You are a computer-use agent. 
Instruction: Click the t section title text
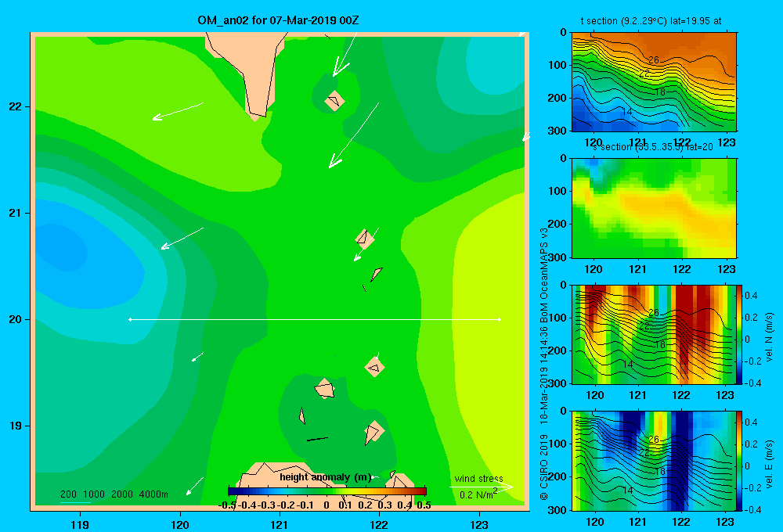[651, 21]
